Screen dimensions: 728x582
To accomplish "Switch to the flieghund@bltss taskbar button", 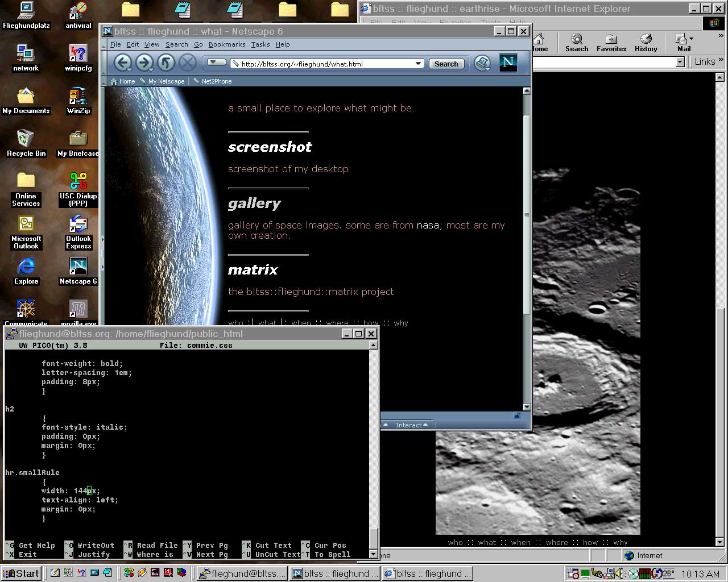I will [x=242, y=573].
